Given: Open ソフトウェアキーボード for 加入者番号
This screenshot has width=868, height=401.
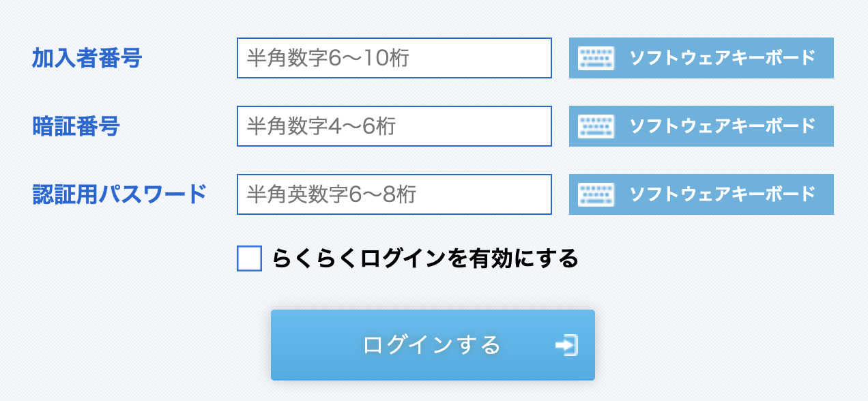Looking at the screenshot, I should click(x=721, y=58).
